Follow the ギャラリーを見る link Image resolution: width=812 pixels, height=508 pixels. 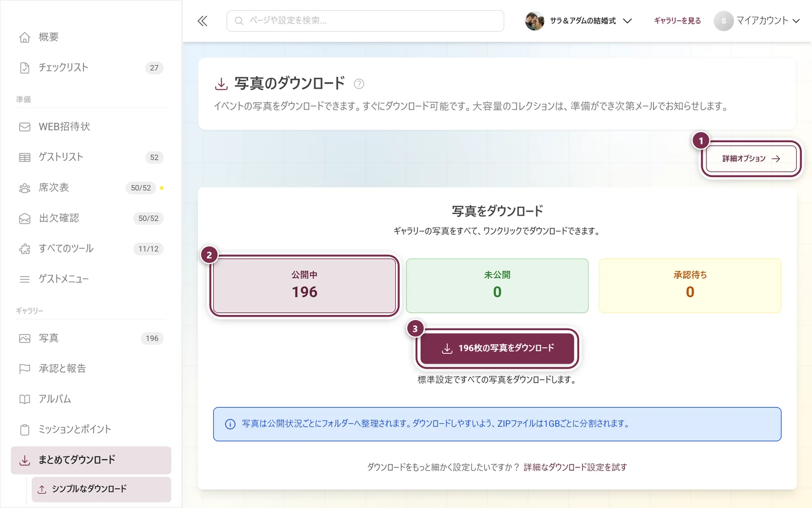[x=677, y=21]
